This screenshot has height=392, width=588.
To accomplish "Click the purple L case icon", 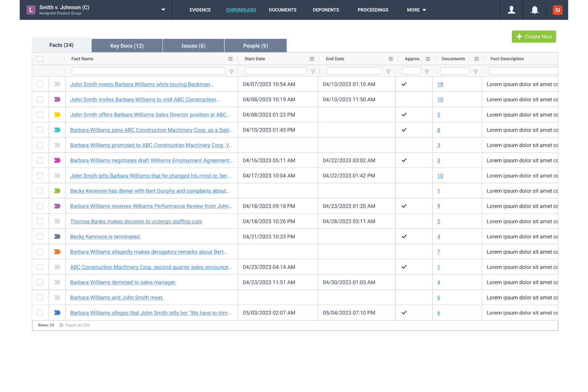I will pos(31,10).
